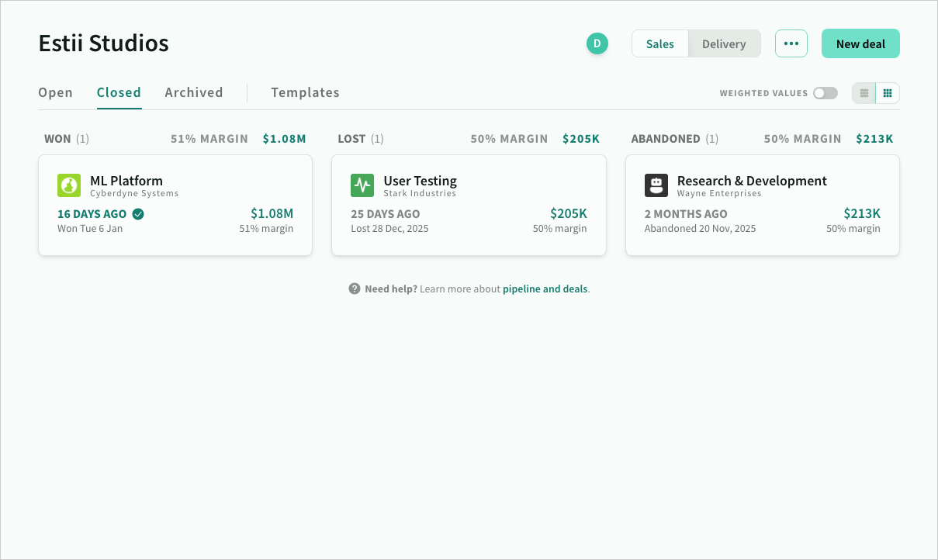This screenshot has height=560, width=938.
Task: Click the $1.08M margin value in WON header
Action: click(285, 138)
